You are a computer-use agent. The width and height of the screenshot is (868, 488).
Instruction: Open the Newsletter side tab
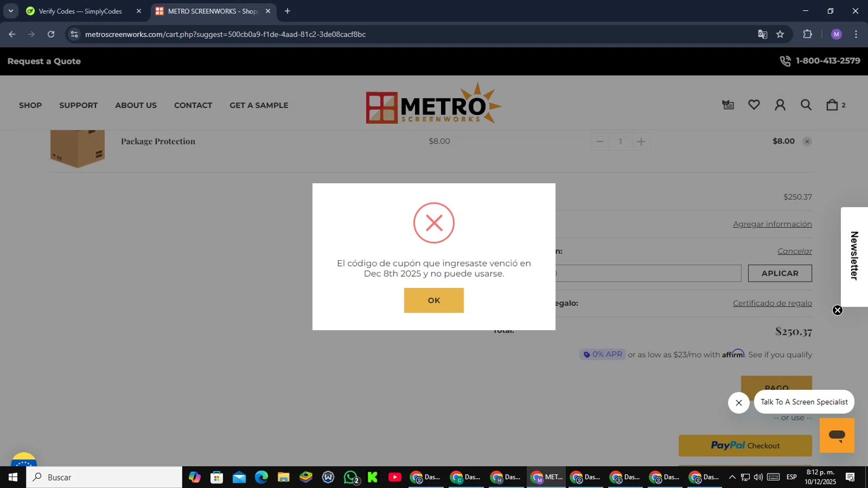pos(854,256)
